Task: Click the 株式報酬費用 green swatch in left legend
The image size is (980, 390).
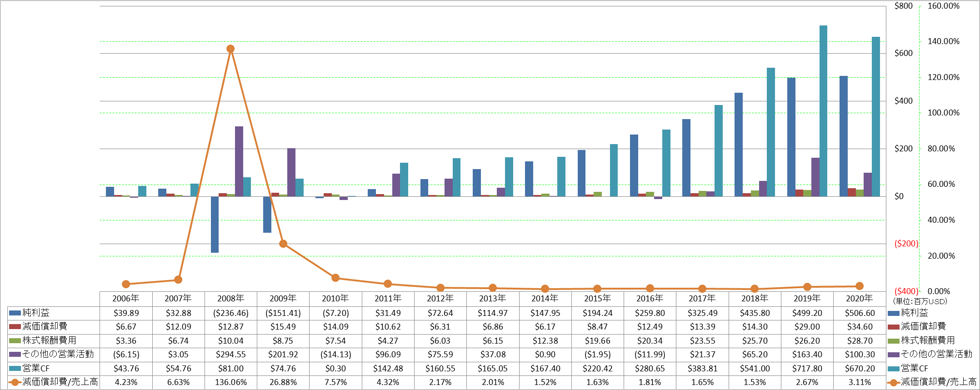Action: (x=15, y=340)
